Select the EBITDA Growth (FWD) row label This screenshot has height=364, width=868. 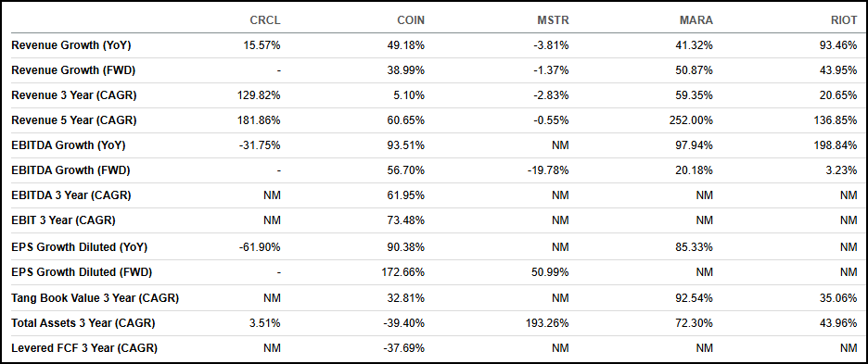point(70,170)
